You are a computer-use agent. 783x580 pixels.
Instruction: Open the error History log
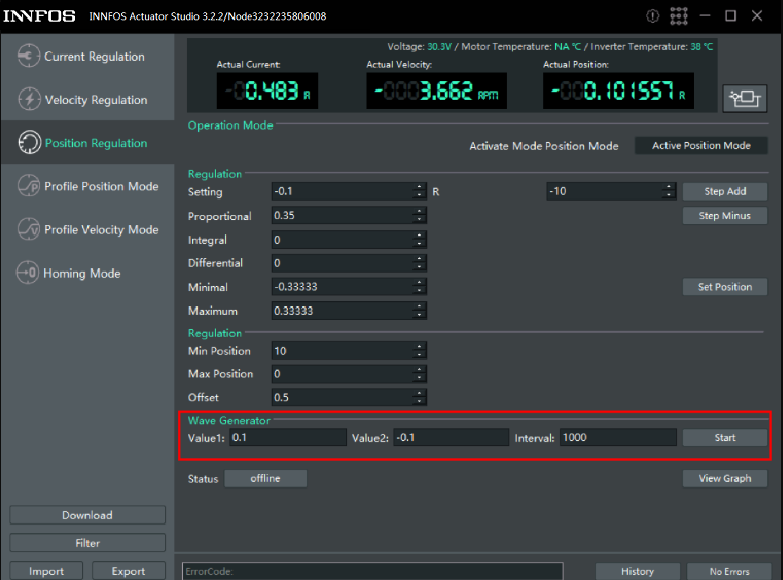[637, 571]
